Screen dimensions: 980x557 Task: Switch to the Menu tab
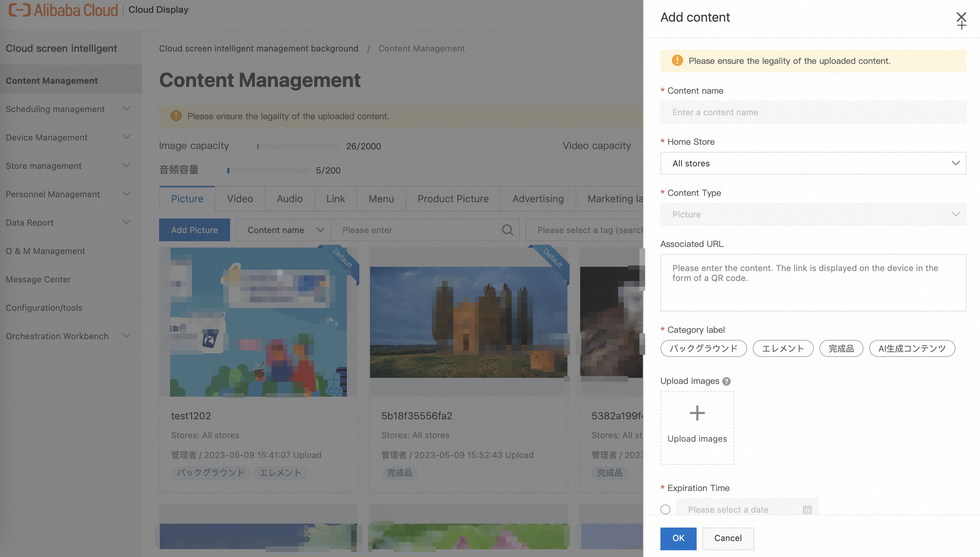click(x=381, y=199)
